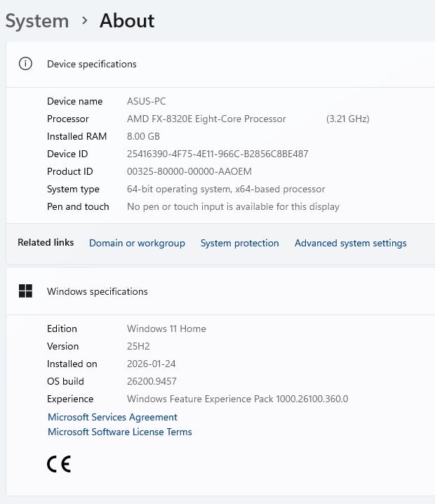This screenshot has width=435, height=504.
Task: Click the Installed on label
Action: tap(72, 364)
